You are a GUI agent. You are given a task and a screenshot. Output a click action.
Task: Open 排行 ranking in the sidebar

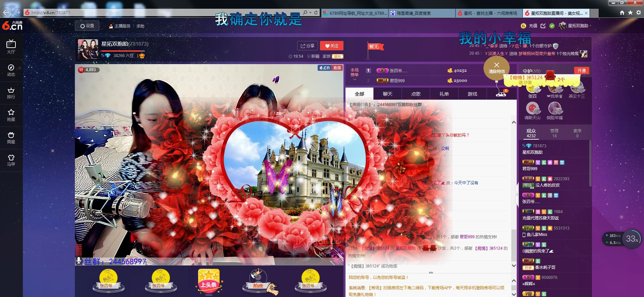tap(11, 93)
